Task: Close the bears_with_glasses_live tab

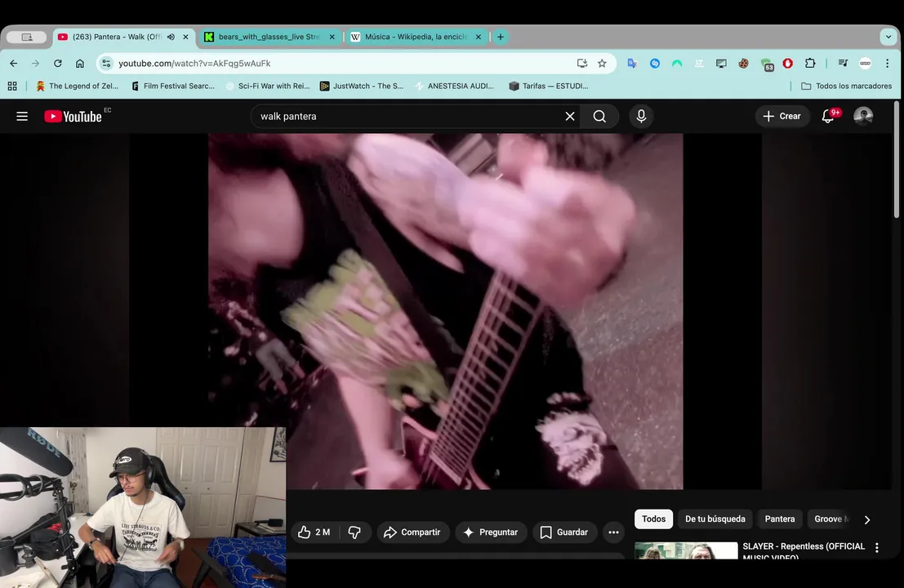Action: tap(332, 37)
